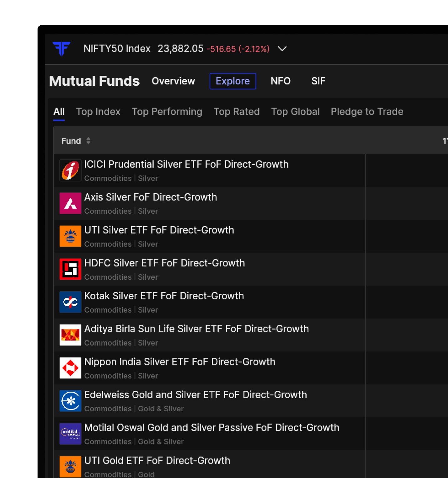Show Top Index funds
448x478 pixels.
(98, 112)
